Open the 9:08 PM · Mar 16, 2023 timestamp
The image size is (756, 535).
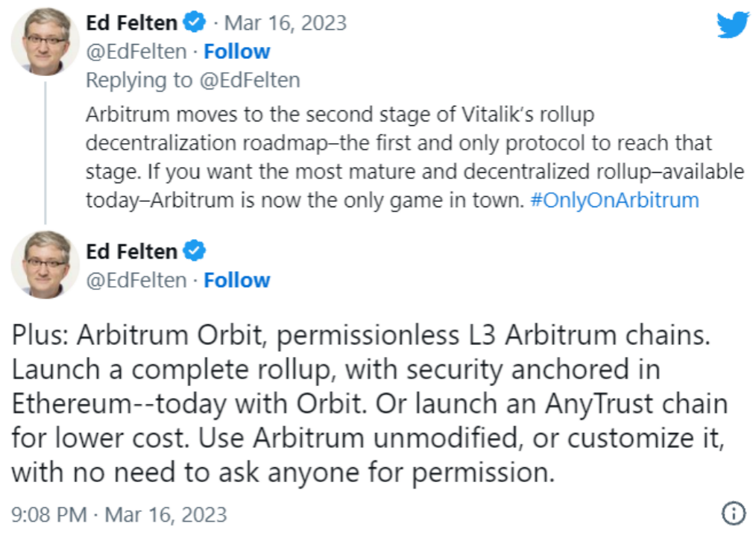pos(119,514)
